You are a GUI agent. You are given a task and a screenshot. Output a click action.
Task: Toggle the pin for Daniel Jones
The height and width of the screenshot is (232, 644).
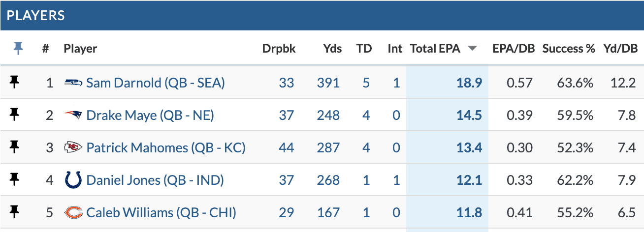[x=15, y=180]
